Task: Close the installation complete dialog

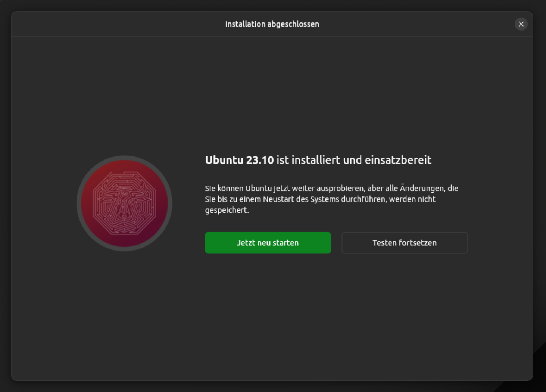Action: (x=521, y=24)
